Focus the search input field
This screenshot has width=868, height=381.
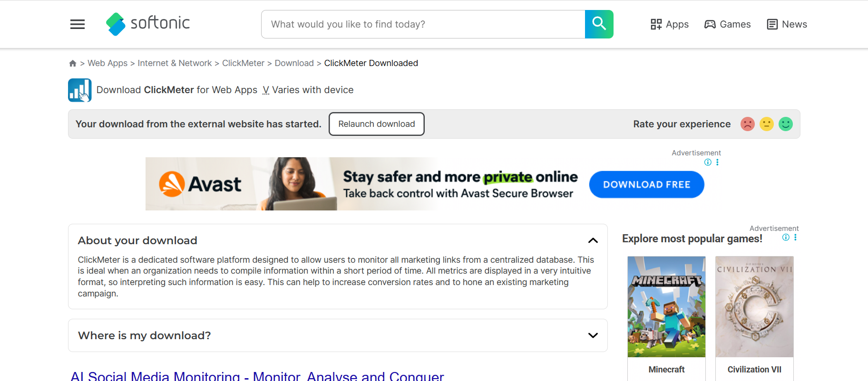click(423, 24)
